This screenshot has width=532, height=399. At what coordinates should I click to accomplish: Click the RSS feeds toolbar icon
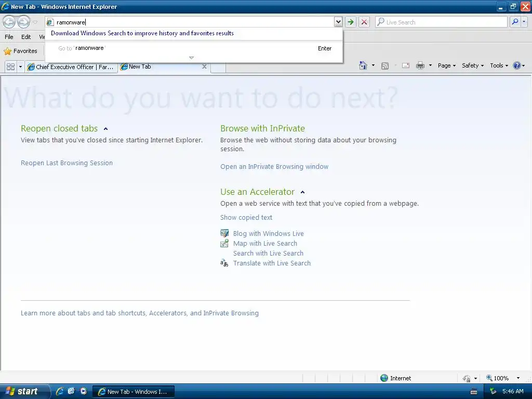point(385,66)
